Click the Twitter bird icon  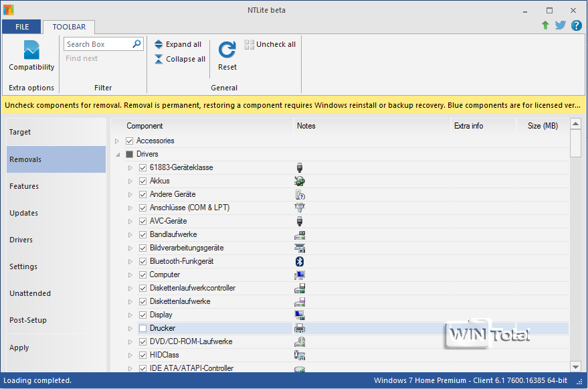coord(561,25)
